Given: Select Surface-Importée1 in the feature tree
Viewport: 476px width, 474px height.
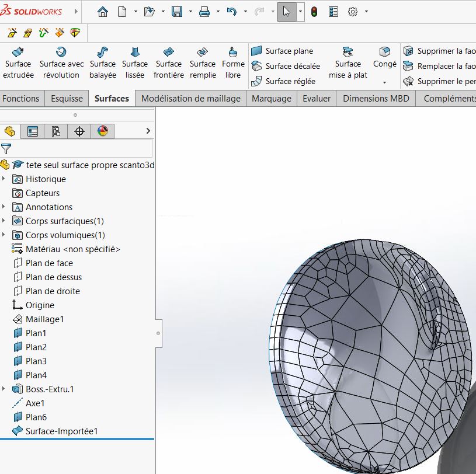Looking at the screenshot, I should (61, 431).
